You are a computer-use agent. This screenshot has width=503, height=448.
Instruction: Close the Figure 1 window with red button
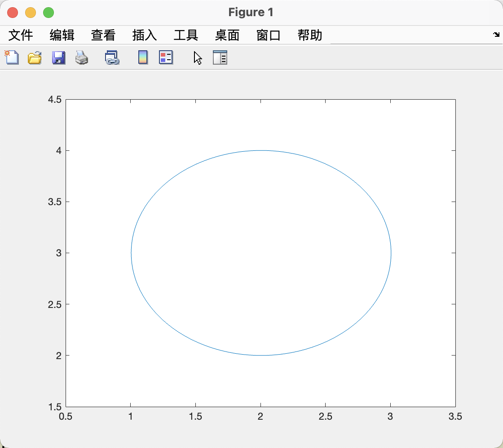point(13,13)
